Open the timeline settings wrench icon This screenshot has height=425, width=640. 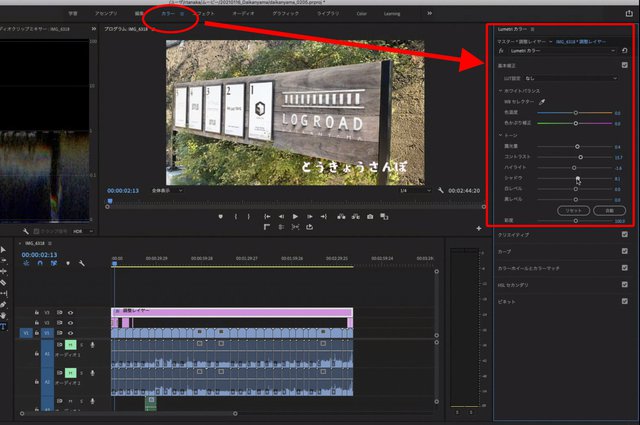(x=81, y=263)
